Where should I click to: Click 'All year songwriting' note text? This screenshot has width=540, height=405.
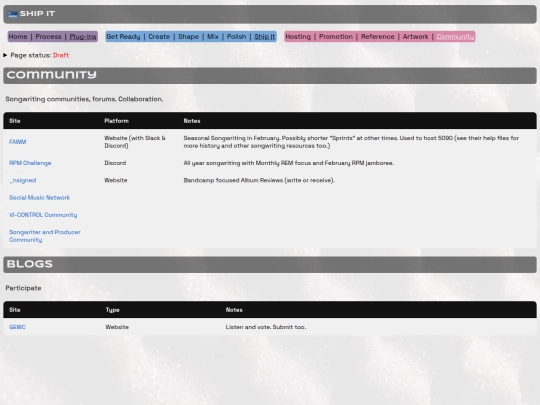coord(289,163)
